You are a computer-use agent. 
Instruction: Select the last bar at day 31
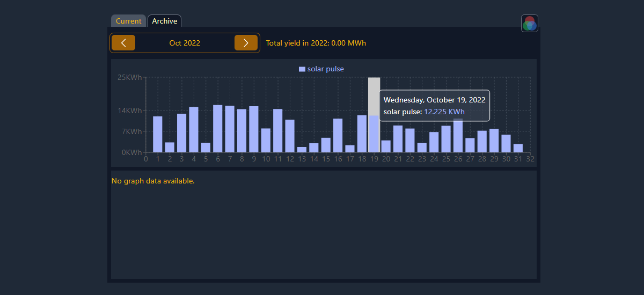[x=518, y=148]
